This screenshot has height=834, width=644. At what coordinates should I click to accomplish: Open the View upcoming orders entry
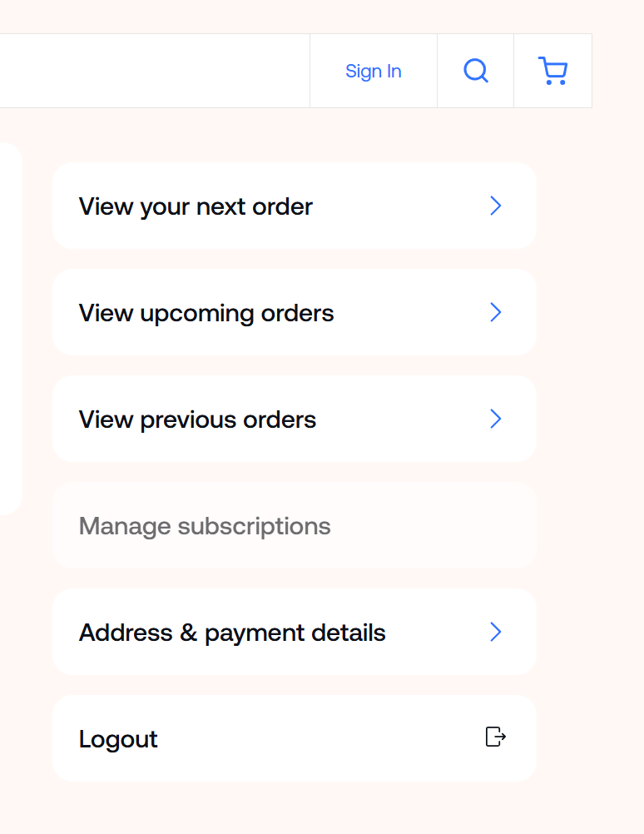pyautogui.click(x=206, y=313)
